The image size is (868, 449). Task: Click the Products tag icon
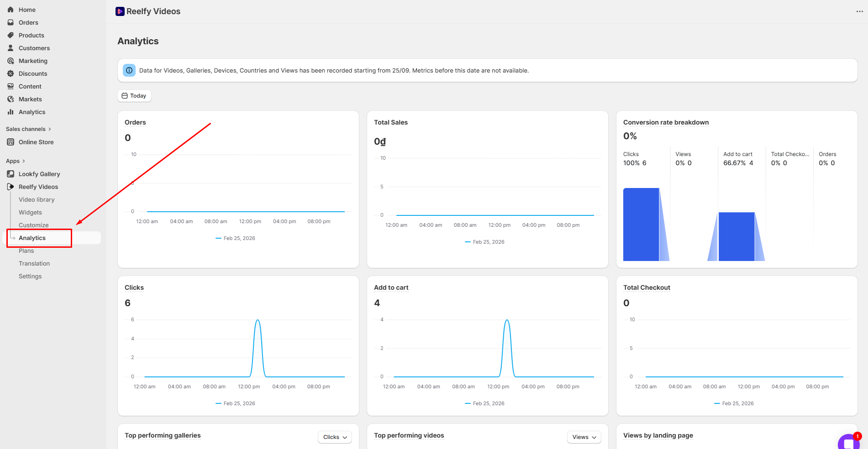[x=11, y=35]
